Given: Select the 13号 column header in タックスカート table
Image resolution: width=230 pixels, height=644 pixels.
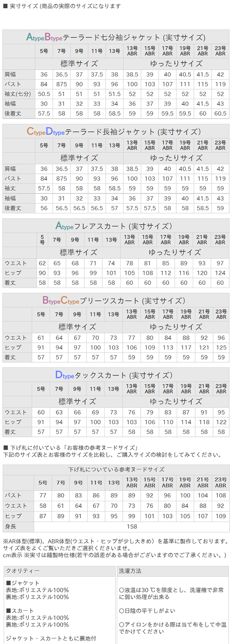Looking at the screenshot, I should [x=113, y=389].
